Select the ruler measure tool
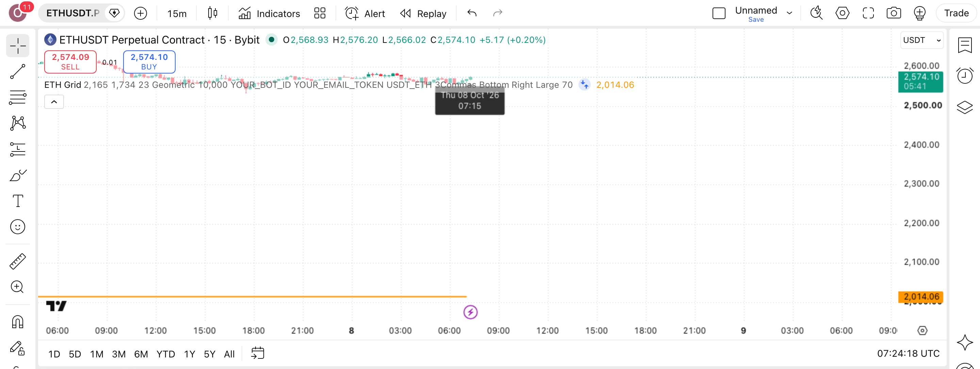 17,261
